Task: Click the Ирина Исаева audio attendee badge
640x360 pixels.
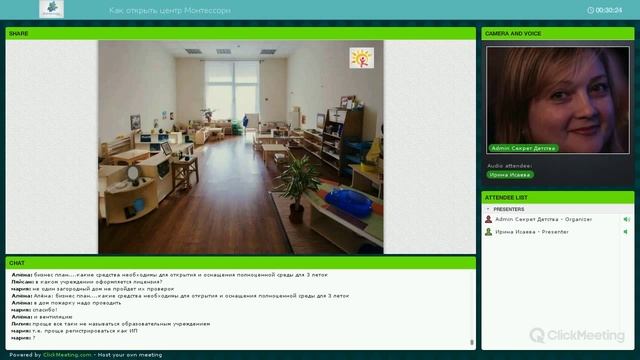Action: tap(510, 175)
